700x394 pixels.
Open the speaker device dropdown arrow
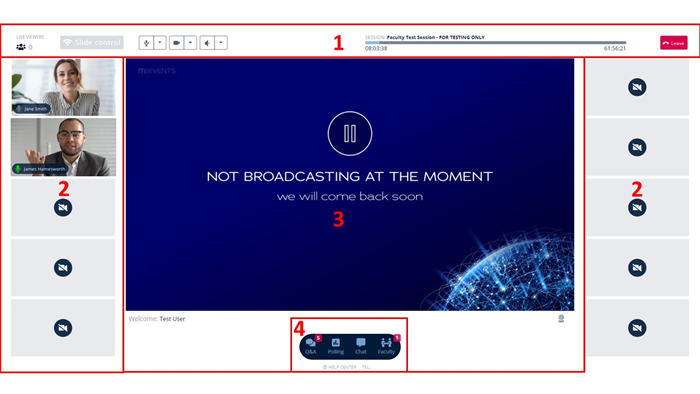pyautogui.click(x=221, y=43)
